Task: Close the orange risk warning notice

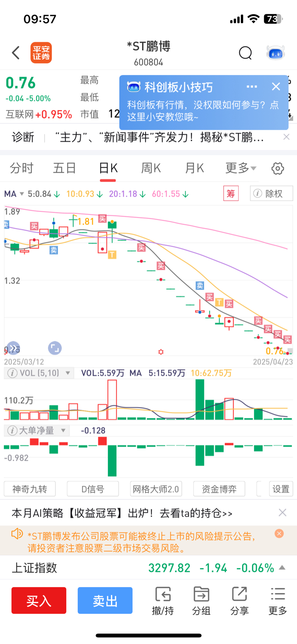Action: pyautogui.click(x=279, y=533)
